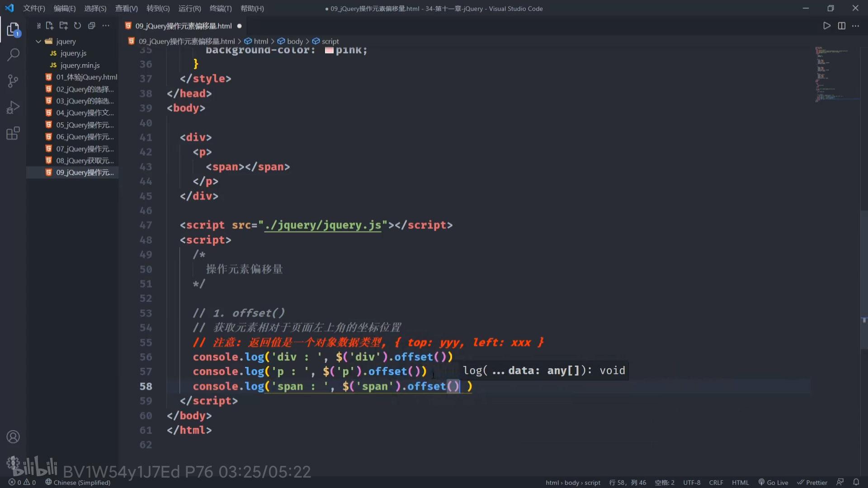This screenshot has height=488, width=868.
Task: Split the editor to the right
Action: (x=841, y=26)
